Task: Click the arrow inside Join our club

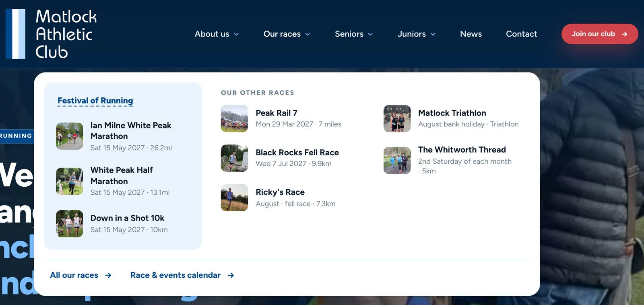Action: tap(624, 34)
